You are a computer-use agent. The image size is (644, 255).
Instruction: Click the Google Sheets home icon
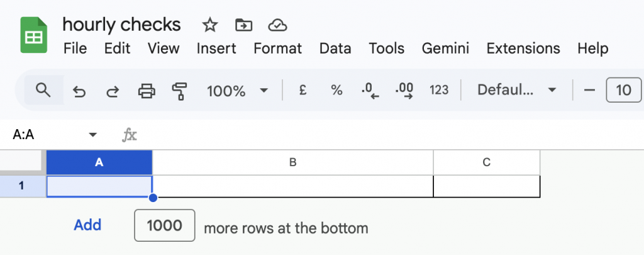[33, 36]
